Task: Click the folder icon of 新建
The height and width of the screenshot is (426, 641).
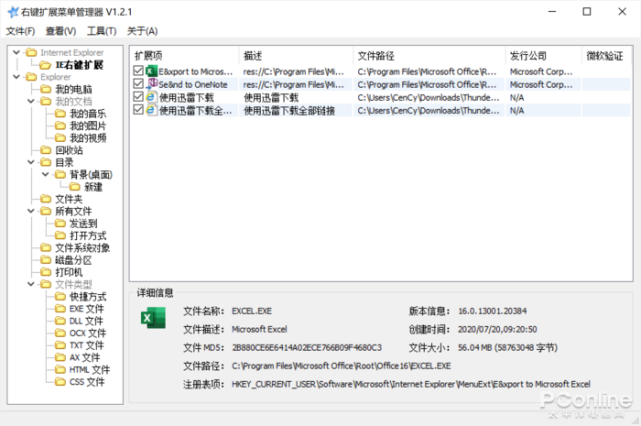Action: coord(74,187)
